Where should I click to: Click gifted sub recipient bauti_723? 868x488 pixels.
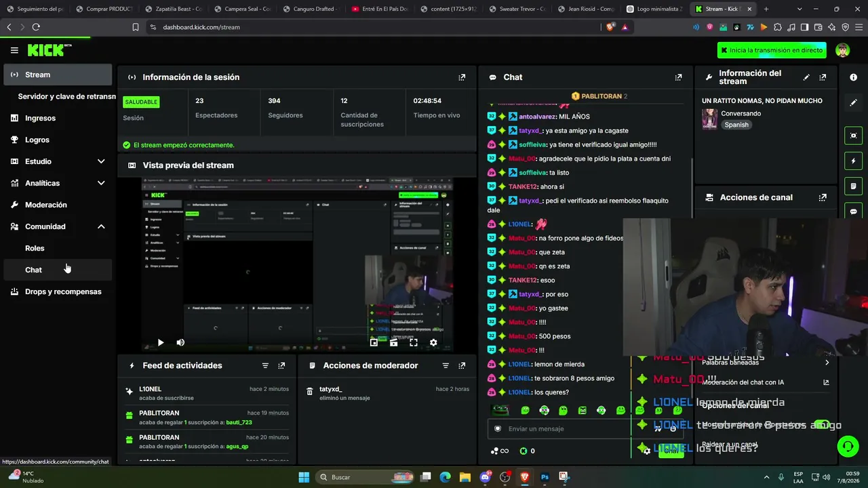[x=239, y=422]
